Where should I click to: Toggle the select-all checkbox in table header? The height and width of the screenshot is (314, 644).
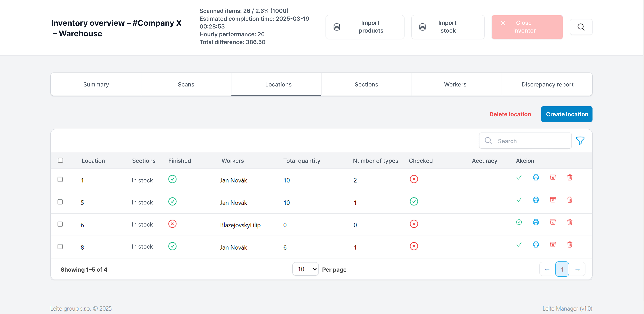[60, 160]
